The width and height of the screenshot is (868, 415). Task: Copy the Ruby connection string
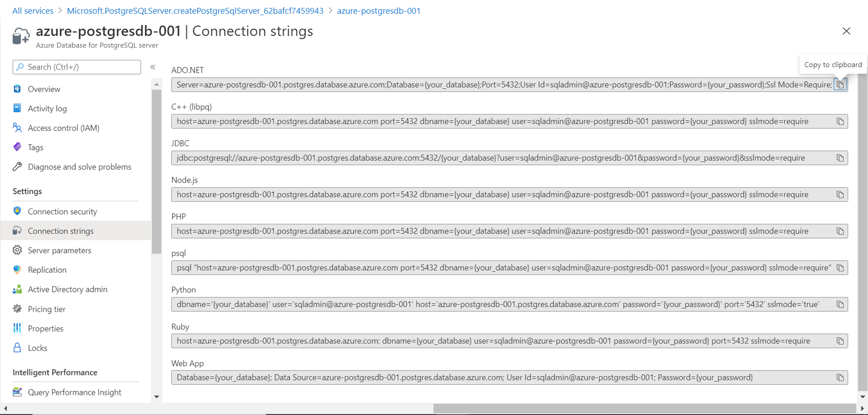(840, 341)
